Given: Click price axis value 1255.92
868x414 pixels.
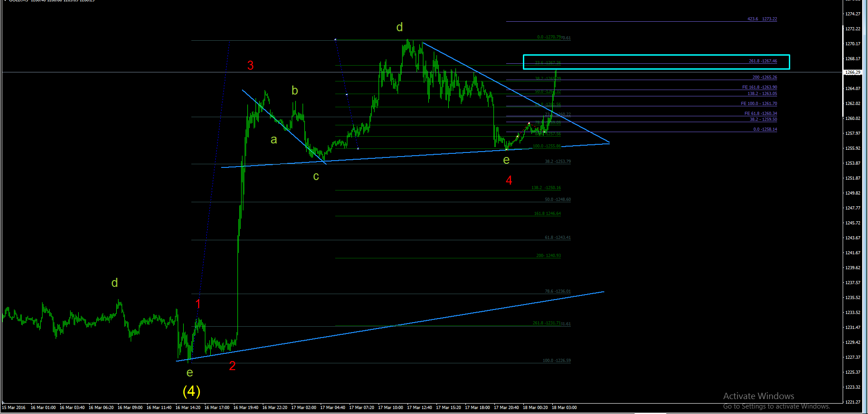Looking at the screenshot, I should (x=853, y=148).
